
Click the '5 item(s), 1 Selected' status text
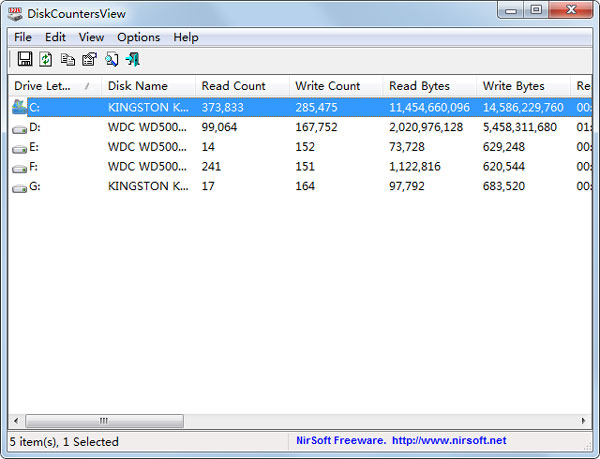tap(64, 442)
